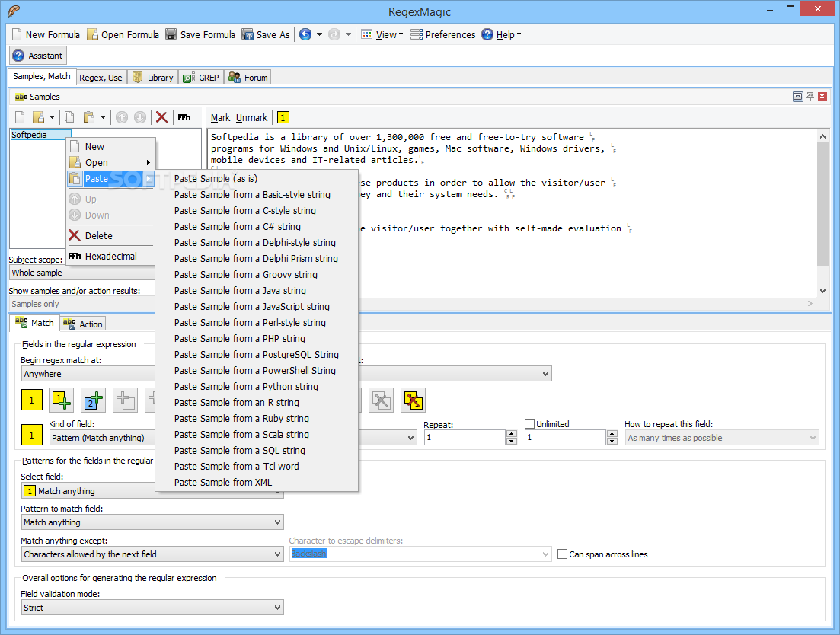Open Preferences from the toolbar

point(443,34)
